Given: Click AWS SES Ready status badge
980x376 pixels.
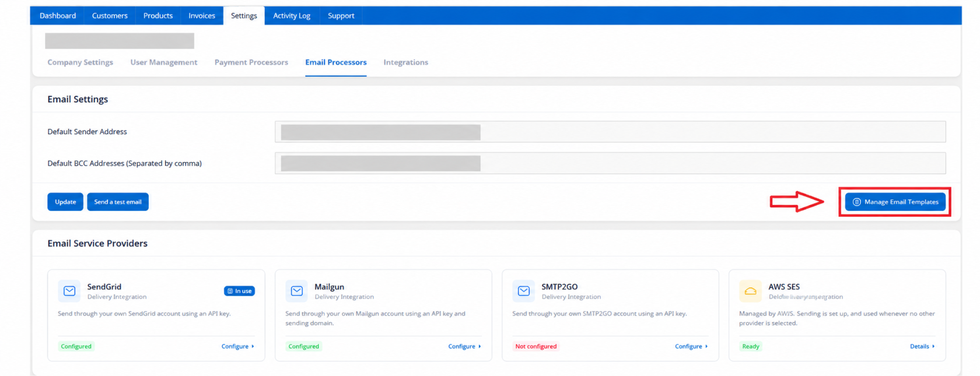Looking at the screenshot, I should [x=751, y=346].
